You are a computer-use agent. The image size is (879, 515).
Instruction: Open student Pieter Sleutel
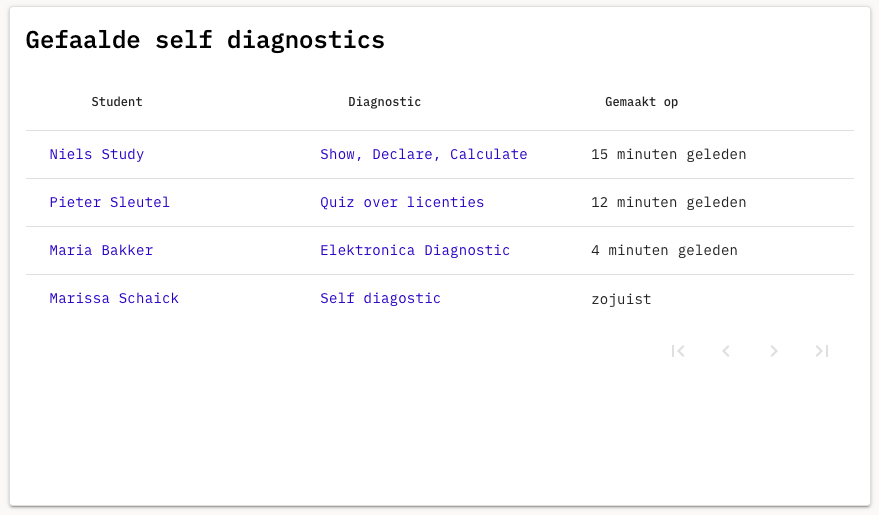coord(109,202)
